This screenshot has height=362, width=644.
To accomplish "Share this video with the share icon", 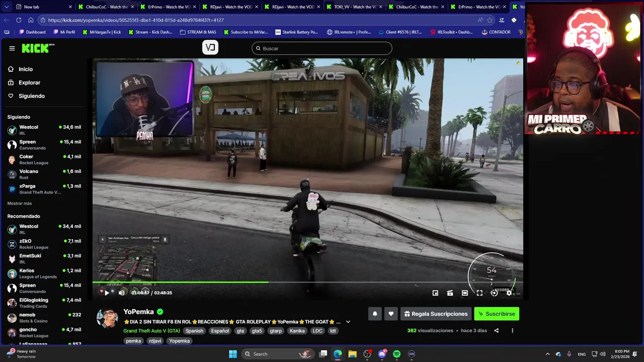I will [x=497, y=330].
